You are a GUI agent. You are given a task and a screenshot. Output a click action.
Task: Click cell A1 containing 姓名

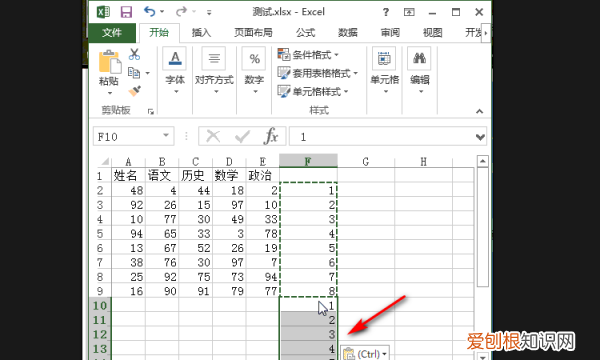tap(128, 176)
